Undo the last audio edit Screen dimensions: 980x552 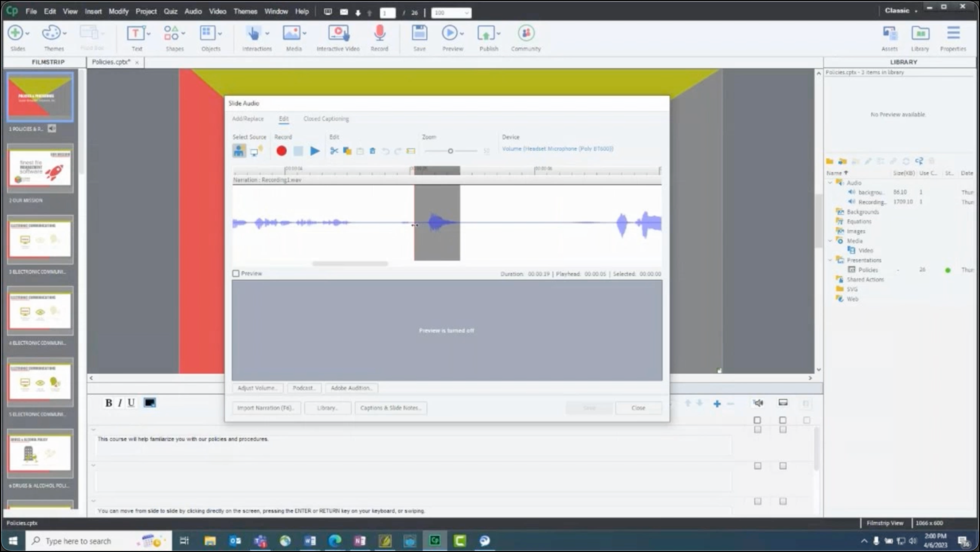click(385, 150)
